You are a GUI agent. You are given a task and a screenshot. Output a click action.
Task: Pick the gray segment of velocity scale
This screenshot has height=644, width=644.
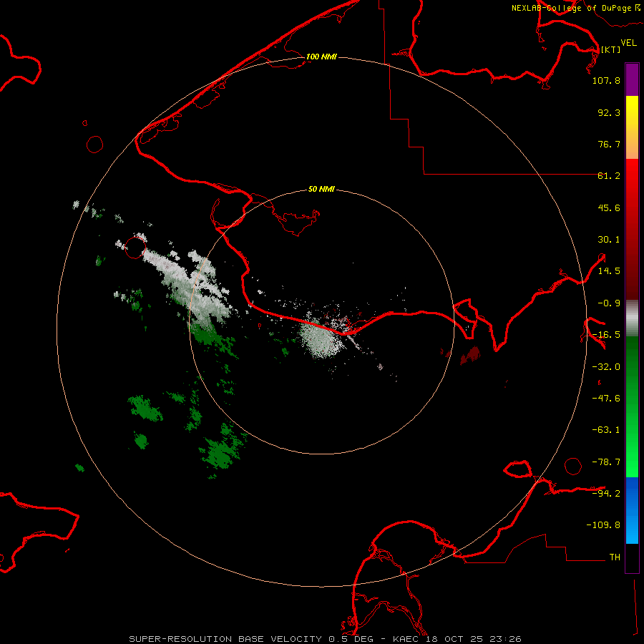pyautogui.click(x=632, y=318)
